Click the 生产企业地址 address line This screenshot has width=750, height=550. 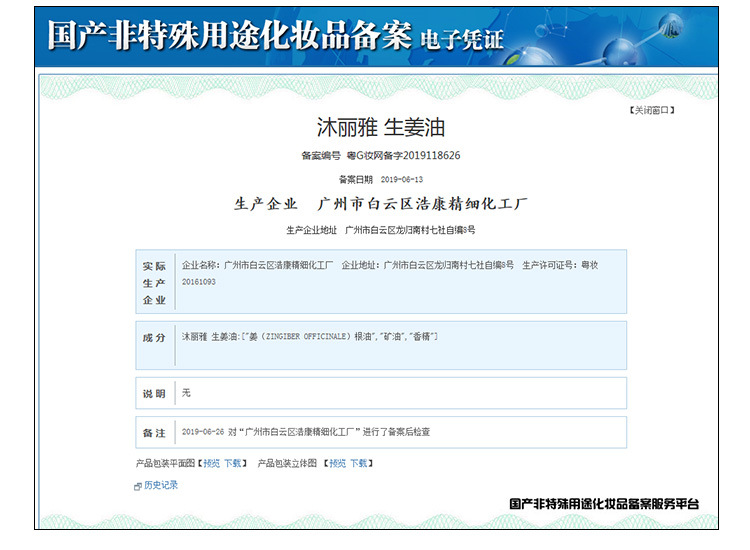[380, 230]
